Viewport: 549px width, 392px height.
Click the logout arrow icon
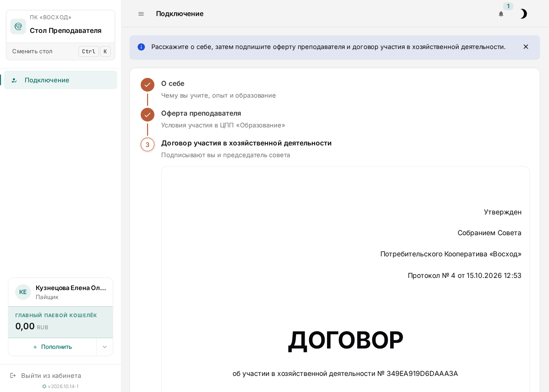pyautogui.click(x=13, y=376)
